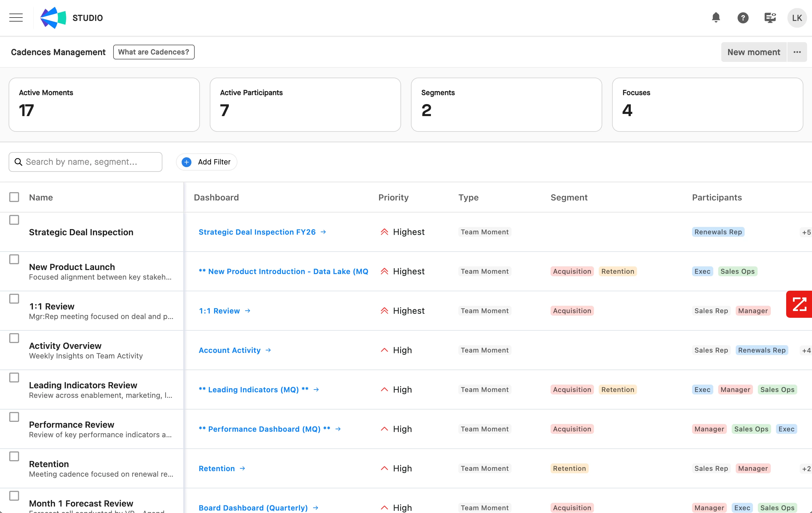The height and width of the screenshot is (513, 812).
Task: Open the notifications bell
Action: (715, 18)
